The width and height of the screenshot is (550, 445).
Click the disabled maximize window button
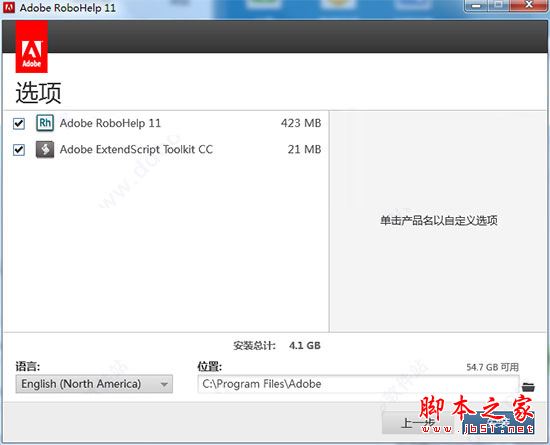pos(498,6)
